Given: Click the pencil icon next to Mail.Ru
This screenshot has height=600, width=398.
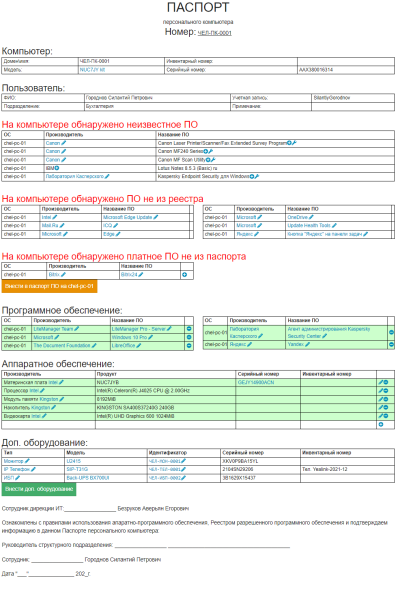Looking at the screenshot, I should pos(62,225).
